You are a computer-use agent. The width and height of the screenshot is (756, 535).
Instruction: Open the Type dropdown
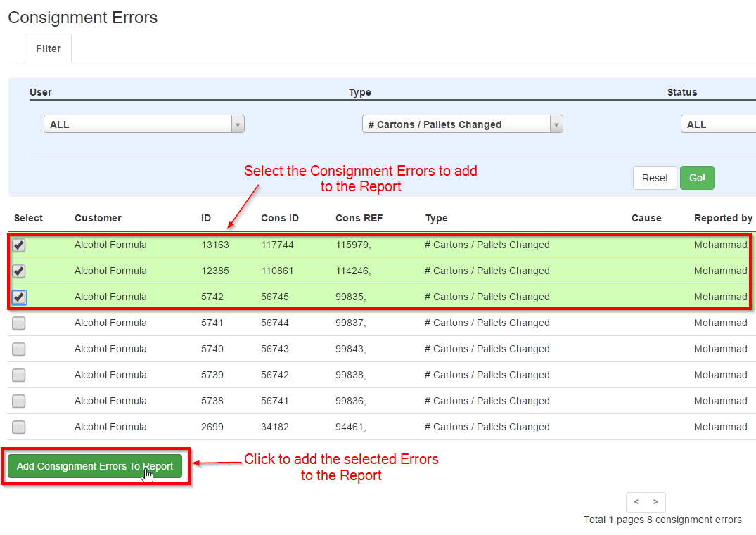pyautogui.click(x=462, y=124)
